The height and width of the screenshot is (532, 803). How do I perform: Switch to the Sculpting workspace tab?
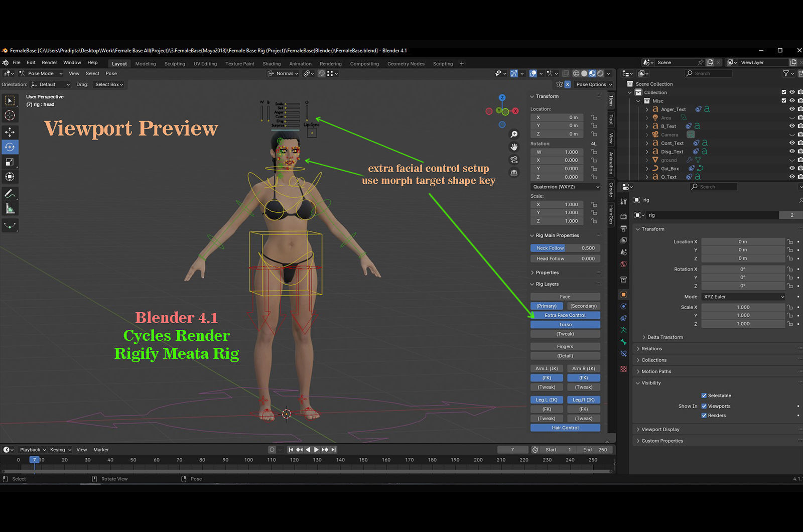(175, 64)
